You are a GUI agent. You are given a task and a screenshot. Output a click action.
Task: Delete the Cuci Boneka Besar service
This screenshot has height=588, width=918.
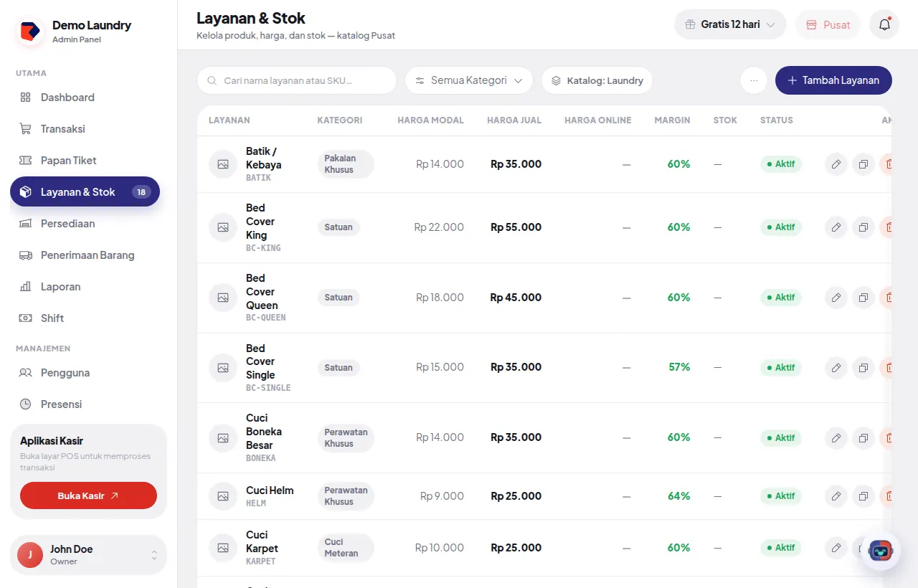886,437
